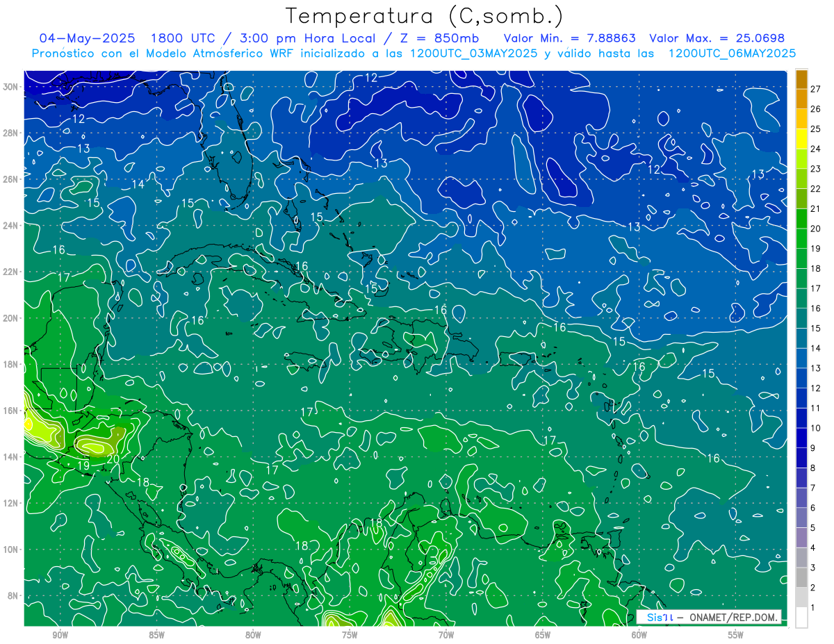Click the 14N latitude axis label
The height and width of the screenshot is (644, 834).
12,456
